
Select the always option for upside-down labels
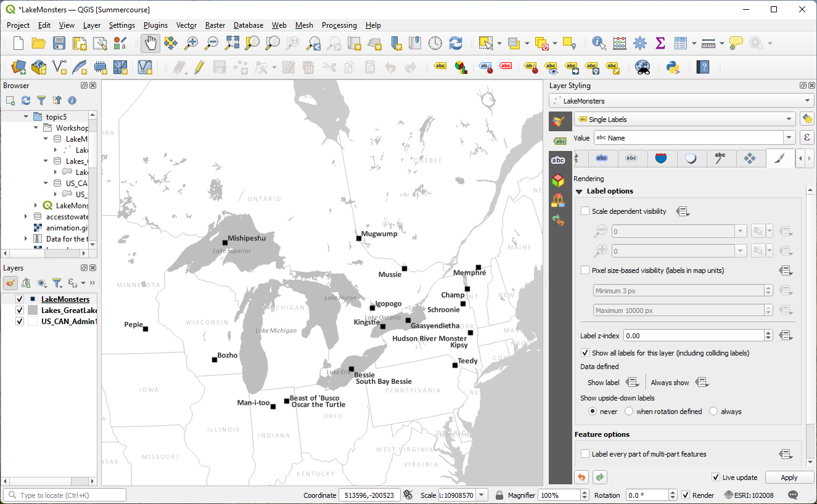tap(713, 411)
